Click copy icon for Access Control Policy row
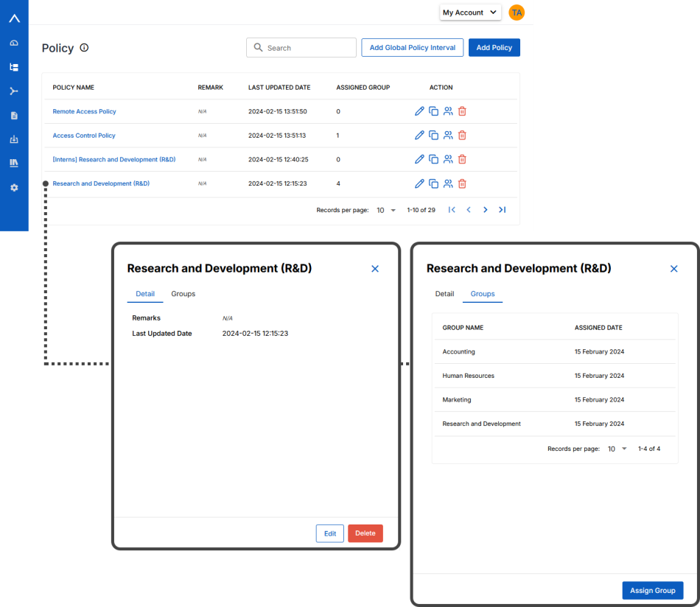This screenshot has height=607, width=700. (x=433, y=136)
